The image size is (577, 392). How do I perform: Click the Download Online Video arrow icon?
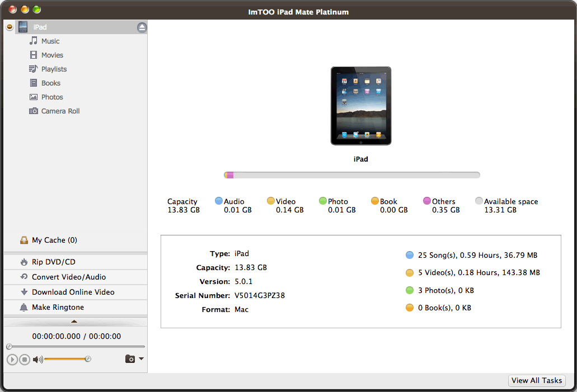[x=24, y=292]
